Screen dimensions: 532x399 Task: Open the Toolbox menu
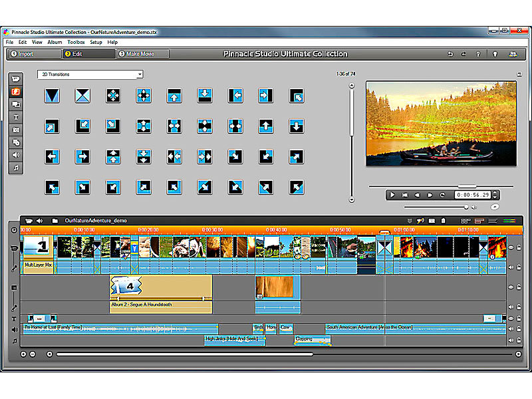point(76,42)
